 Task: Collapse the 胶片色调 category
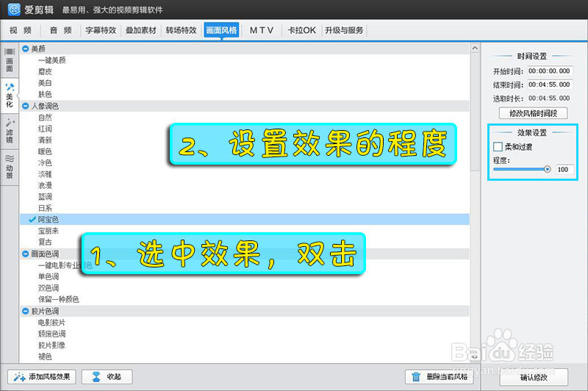pos(26,311)
